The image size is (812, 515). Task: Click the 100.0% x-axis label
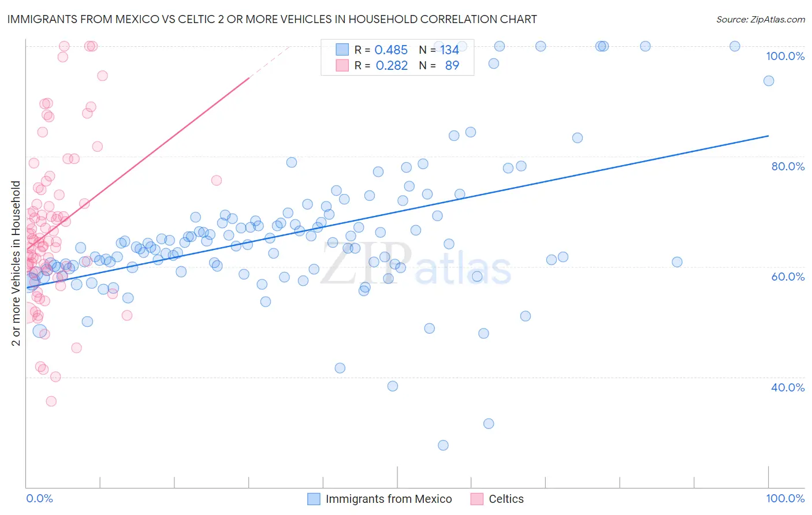point(785,498)
